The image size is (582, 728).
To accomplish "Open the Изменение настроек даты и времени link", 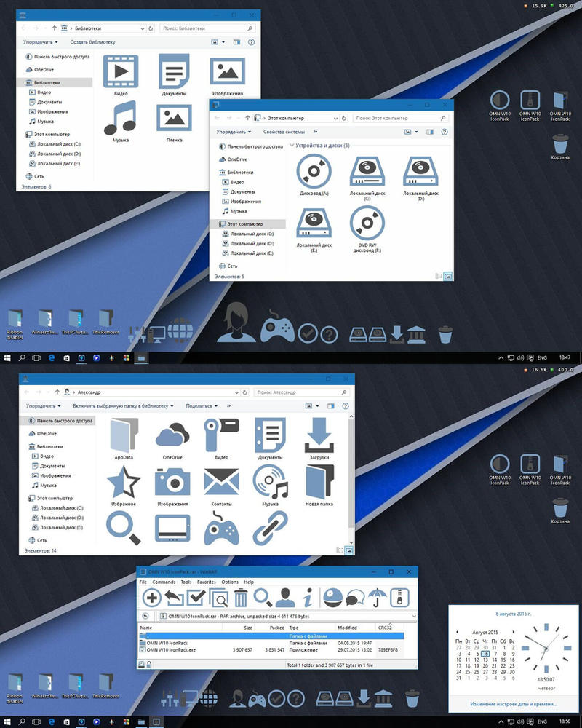I will coord(514,704).
